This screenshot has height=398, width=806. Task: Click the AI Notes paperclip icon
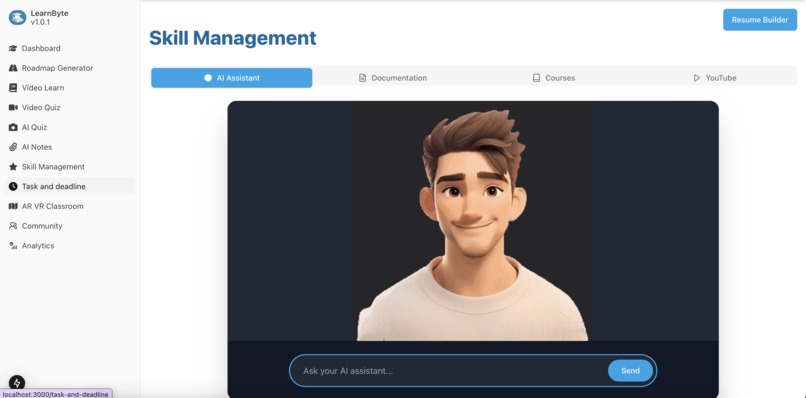tap(13, 147)
